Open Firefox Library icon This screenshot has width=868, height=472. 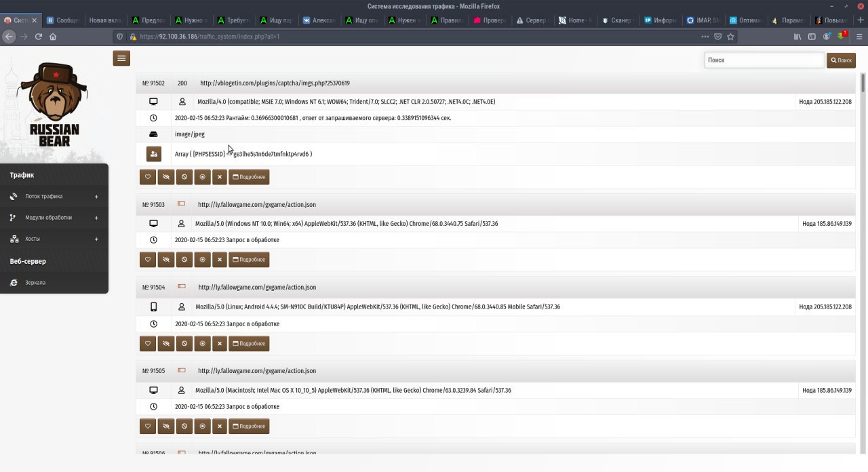coord(797,37)
